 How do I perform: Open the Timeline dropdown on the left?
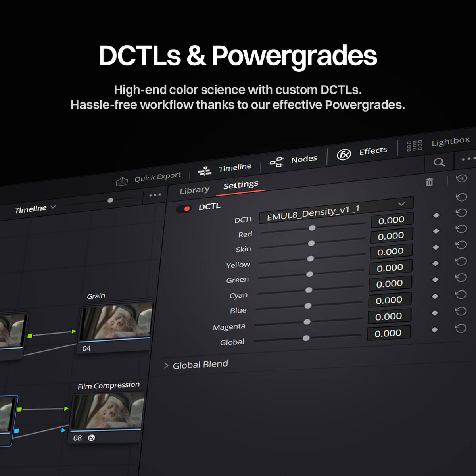pos(35,209)
